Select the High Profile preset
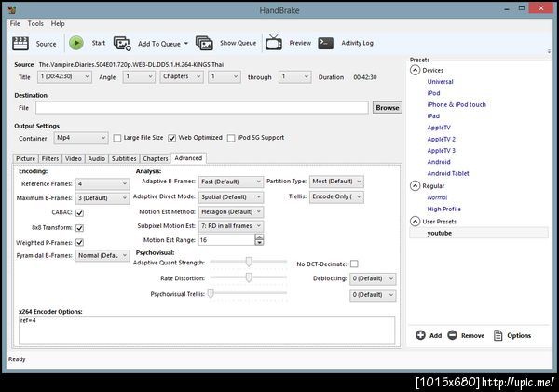The image size is (559, 392). pos(444,210)
